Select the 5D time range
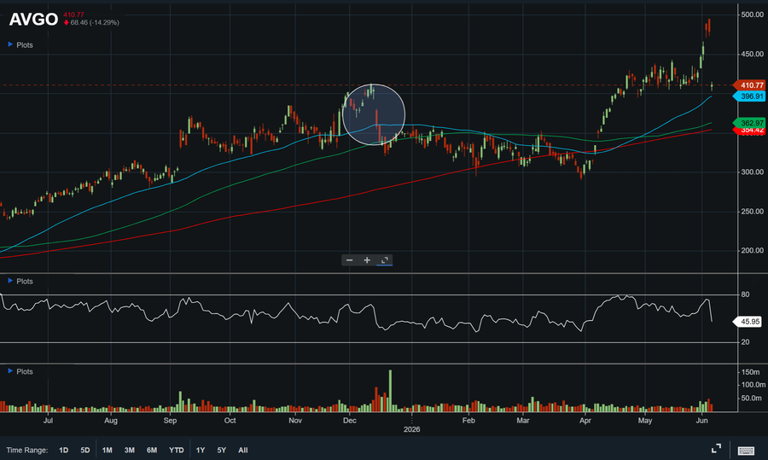The height and width of the screenshot is (460, 768). pos(85,450)
